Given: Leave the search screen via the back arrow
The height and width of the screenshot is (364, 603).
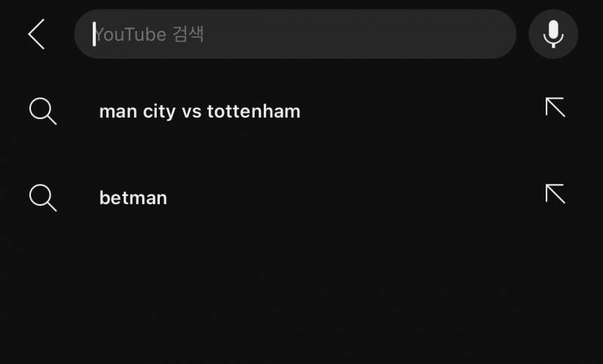Looking at the screenshot, I should point(36,34).
